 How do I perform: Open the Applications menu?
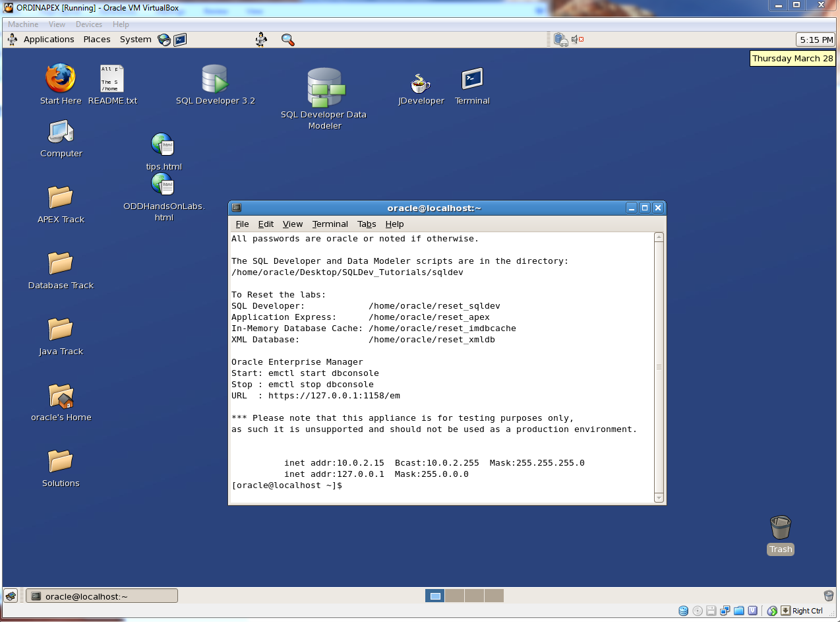coord(49,40)
